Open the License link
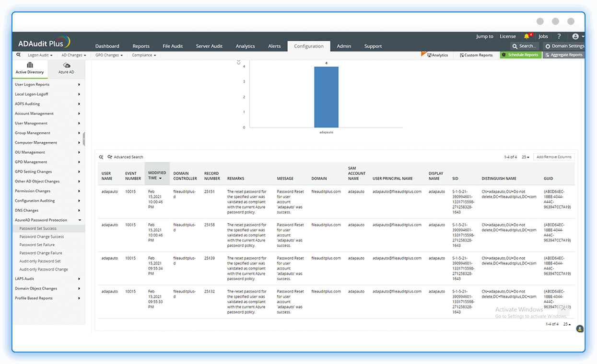Viewport: 597px width, 364px height. (x=508, y=36)
